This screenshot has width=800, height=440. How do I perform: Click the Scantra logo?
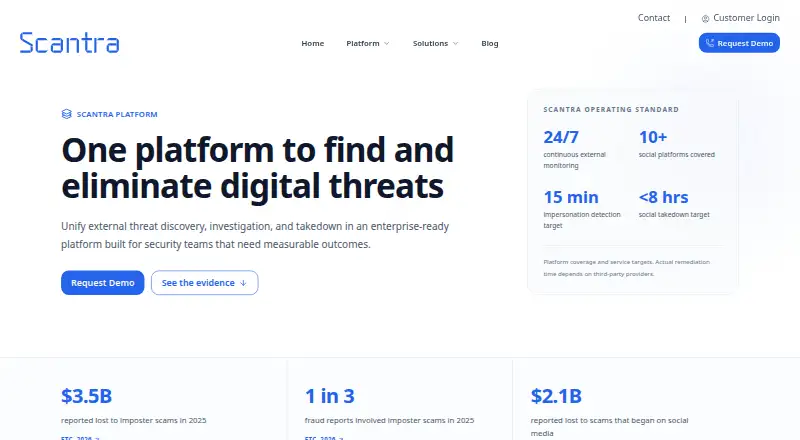[69, 43]
